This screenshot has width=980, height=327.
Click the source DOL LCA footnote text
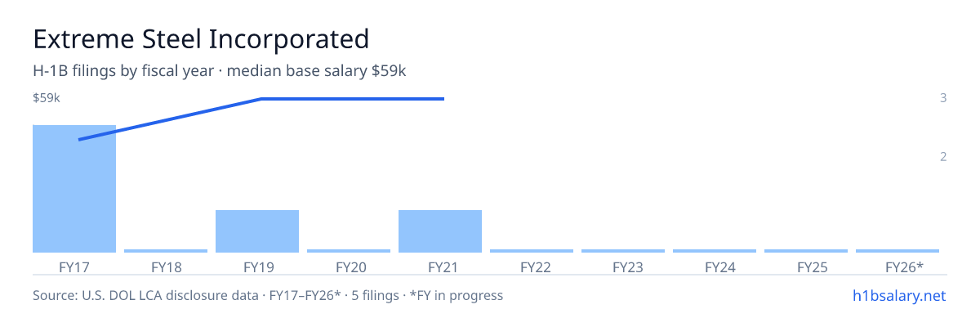(x=268, y=295)
